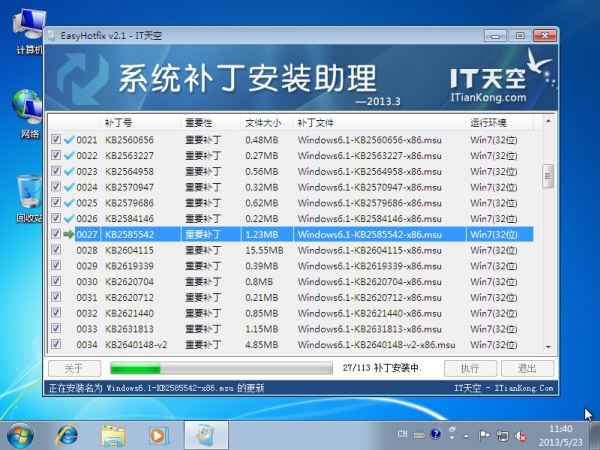Click file name Windows6.1-KB2620712-x86.msu
The image size is (600, 450).
point(370,297)
